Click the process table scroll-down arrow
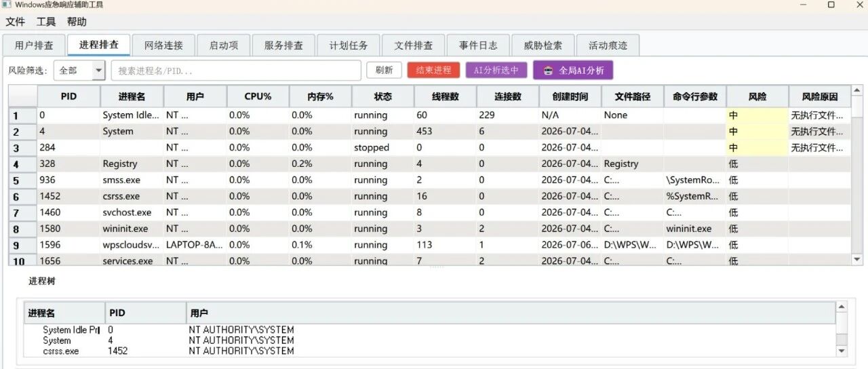Screen dimensions: 868x369 [857, 259]
